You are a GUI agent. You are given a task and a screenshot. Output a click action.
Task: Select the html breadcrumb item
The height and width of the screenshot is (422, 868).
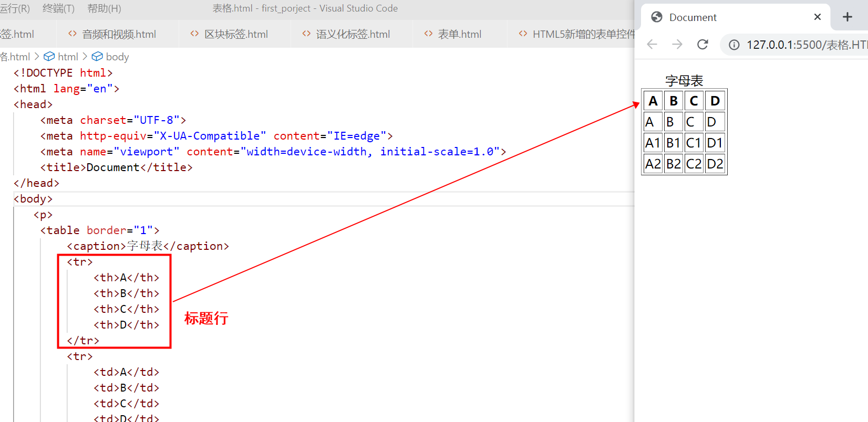pos(68,57)
